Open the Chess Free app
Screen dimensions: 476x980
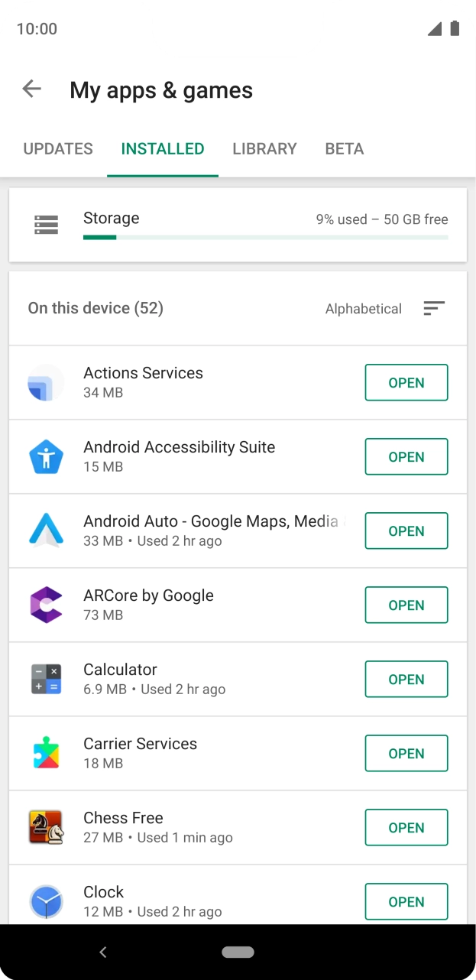point(406,827)
